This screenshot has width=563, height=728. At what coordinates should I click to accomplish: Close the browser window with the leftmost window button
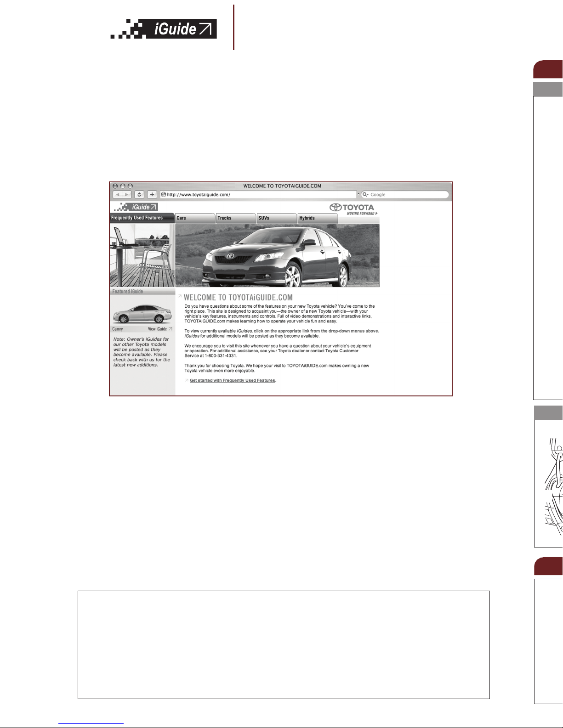[x=115, y=186]
